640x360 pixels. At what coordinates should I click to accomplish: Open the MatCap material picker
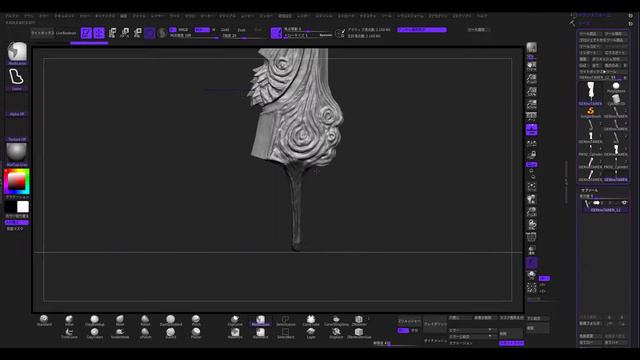pyautogui.click(x=17, y=154)
